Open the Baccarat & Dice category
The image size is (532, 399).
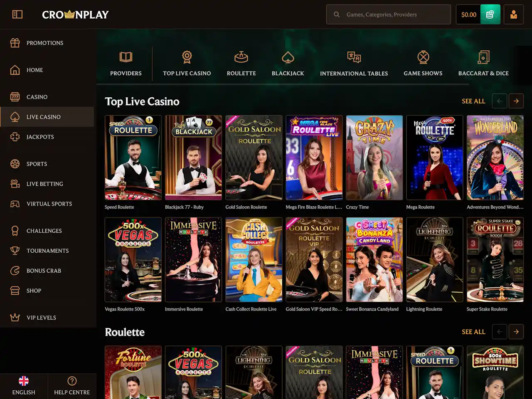point(483,63)
